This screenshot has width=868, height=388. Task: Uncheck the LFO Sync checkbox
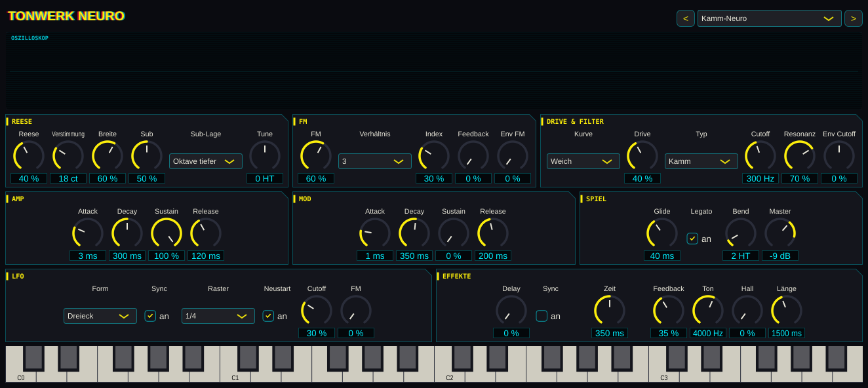pyautogui.click(x=150, y=316)
